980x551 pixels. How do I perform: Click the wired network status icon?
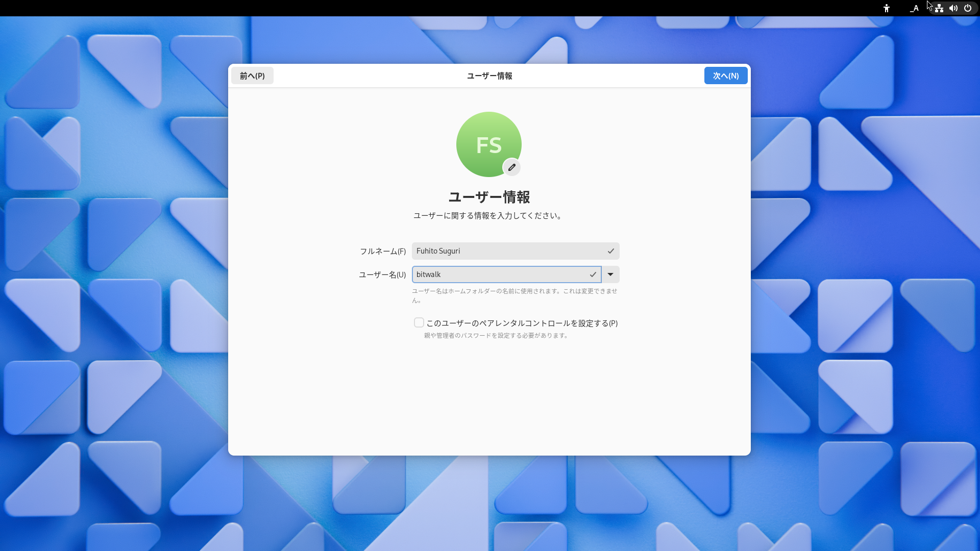(x=939, y=8)
